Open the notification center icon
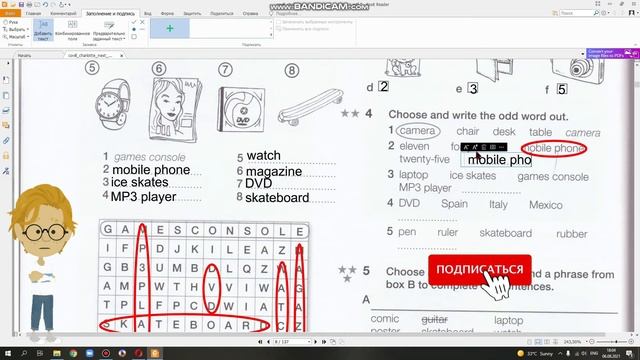Screen dimensions: 640x360 pyautogui.click(x=630, y=353)
